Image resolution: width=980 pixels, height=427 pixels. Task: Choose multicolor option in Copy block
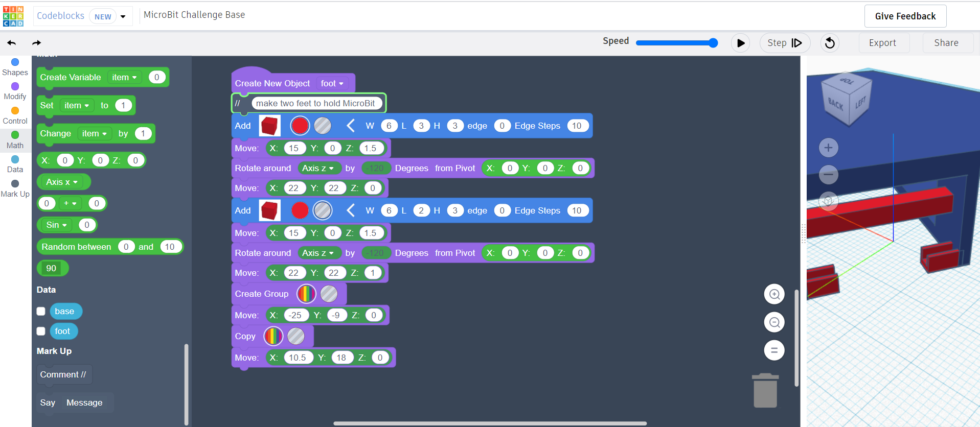coord(274,336)
